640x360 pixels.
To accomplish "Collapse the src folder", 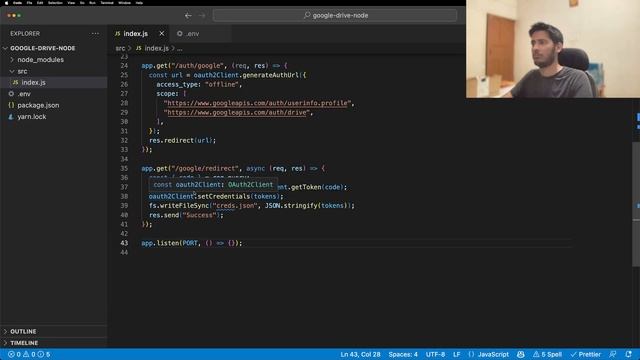I will pyautogui.click(x=12, y=71).
